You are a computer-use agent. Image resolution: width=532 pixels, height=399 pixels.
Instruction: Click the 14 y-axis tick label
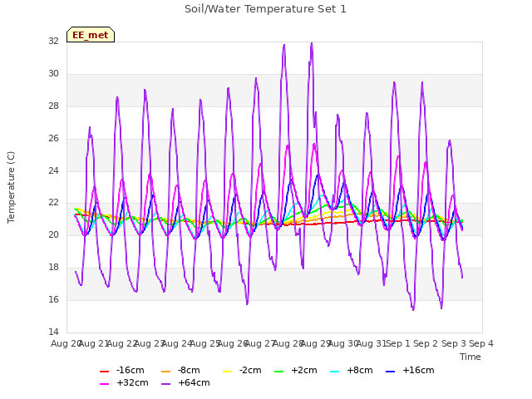53,332
